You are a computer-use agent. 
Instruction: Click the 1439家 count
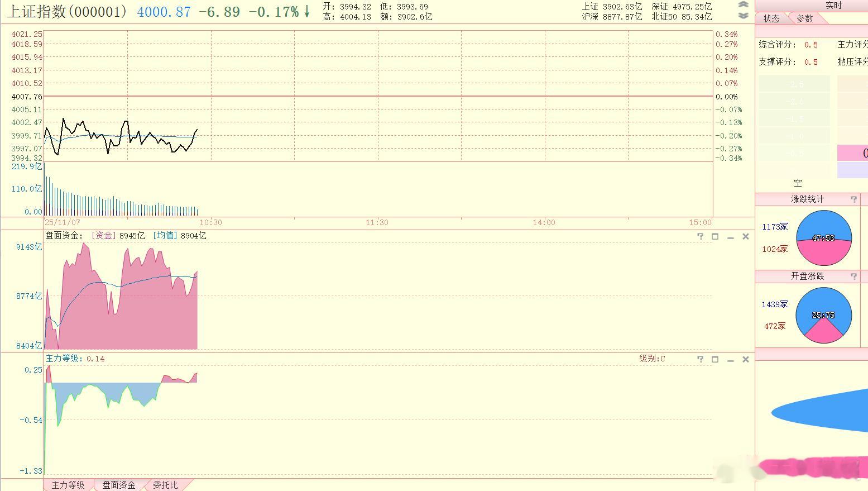(x=775, y=304)
